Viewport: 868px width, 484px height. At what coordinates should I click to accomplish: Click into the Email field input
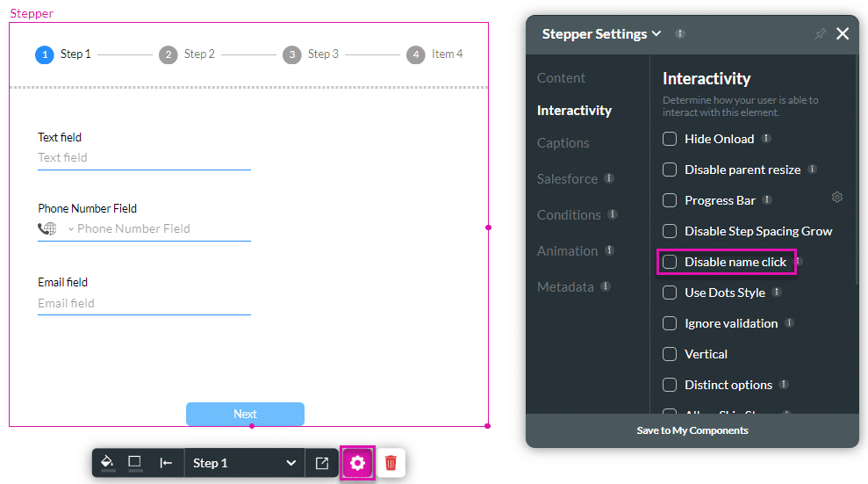(x=144, y=303)
